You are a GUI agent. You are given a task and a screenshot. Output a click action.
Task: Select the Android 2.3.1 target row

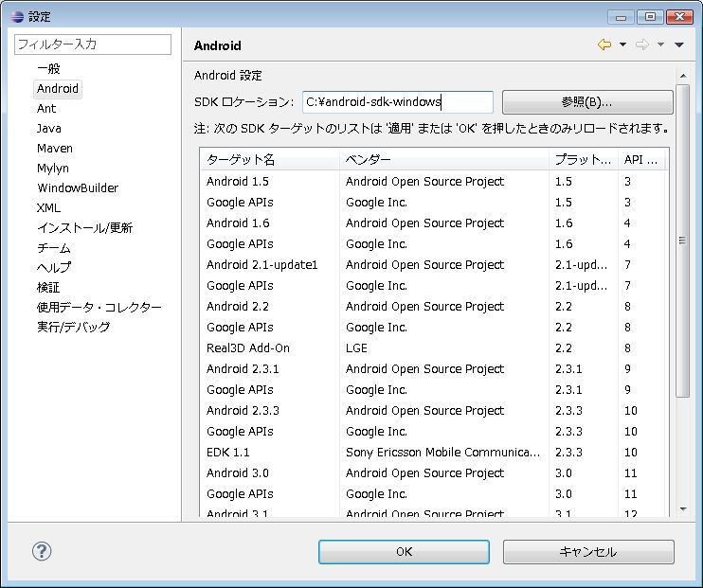(x=434, y=369)
